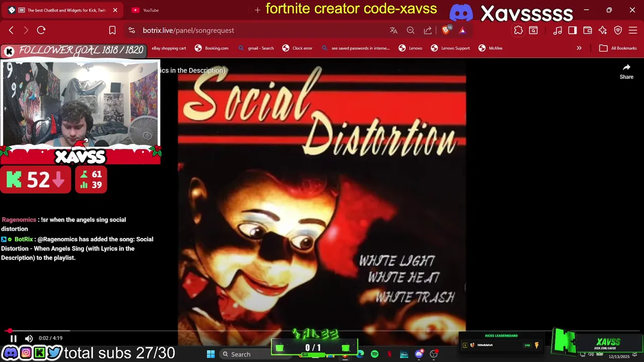Mute the video with the speaker icon

tap(29, 339)
